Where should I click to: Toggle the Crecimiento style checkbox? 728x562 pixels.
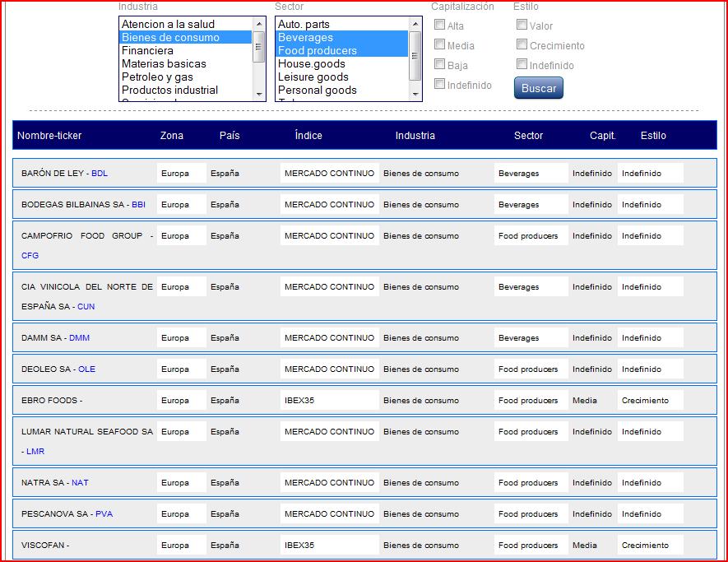pyautogui.click(x=522, y=45)
